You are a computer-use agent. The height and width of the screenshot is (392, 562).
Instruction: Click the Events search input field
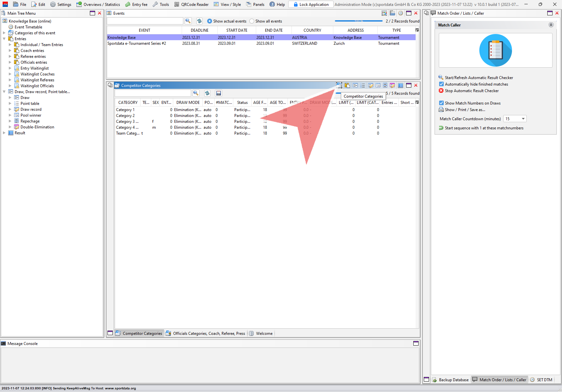pos(145,21)
